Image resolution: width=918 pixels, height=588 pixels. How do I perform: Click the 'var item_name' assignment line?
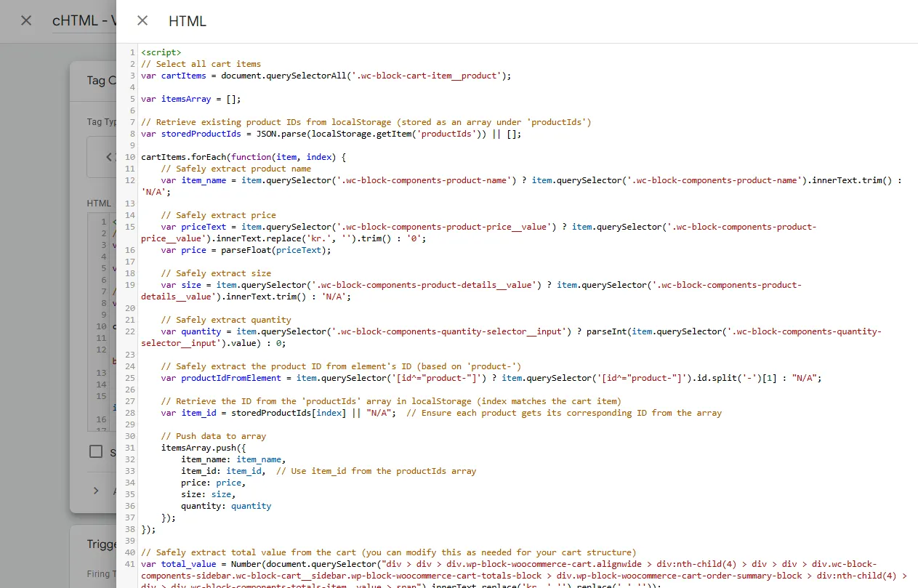[x=521, y=186]
